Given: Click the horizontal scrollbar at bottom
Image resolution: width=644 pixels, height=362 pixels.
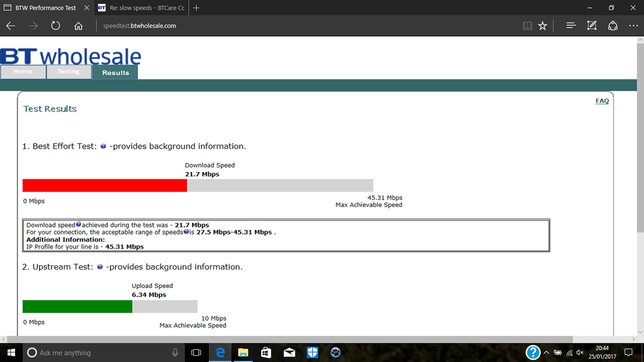Looking at the screenshot, I should 290,339.
